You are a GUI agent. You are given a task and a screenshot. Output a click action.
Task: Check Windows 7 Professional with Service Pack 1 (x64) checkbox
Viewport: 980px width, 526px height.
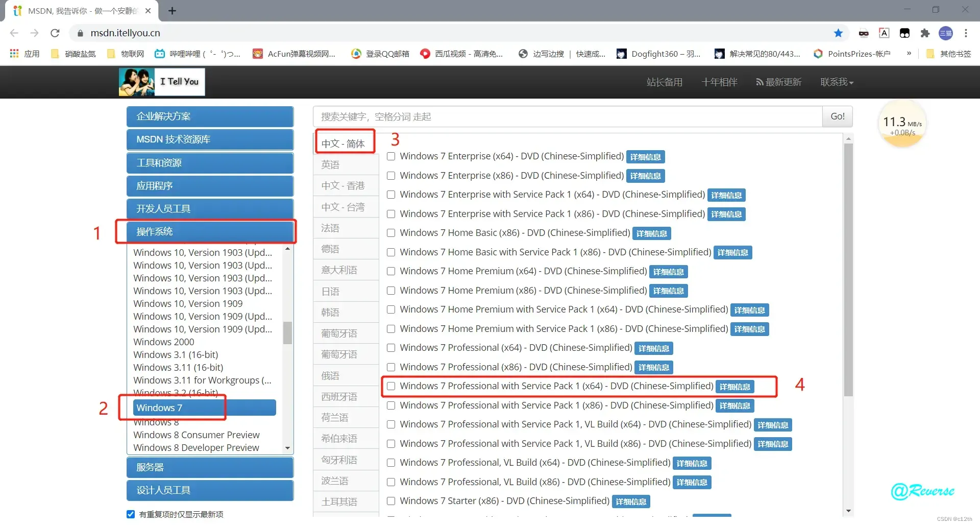tap(391, 386)
